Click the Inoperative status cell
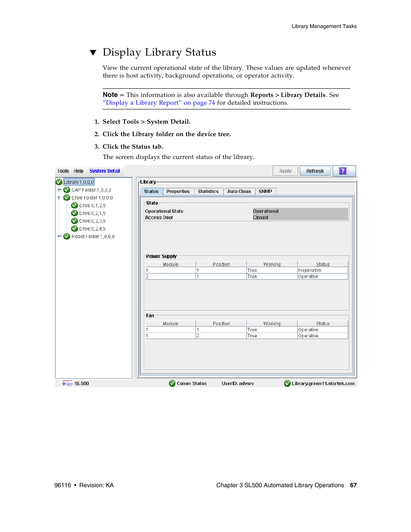Screen dimensions: 411x532 tap(323, 271)
